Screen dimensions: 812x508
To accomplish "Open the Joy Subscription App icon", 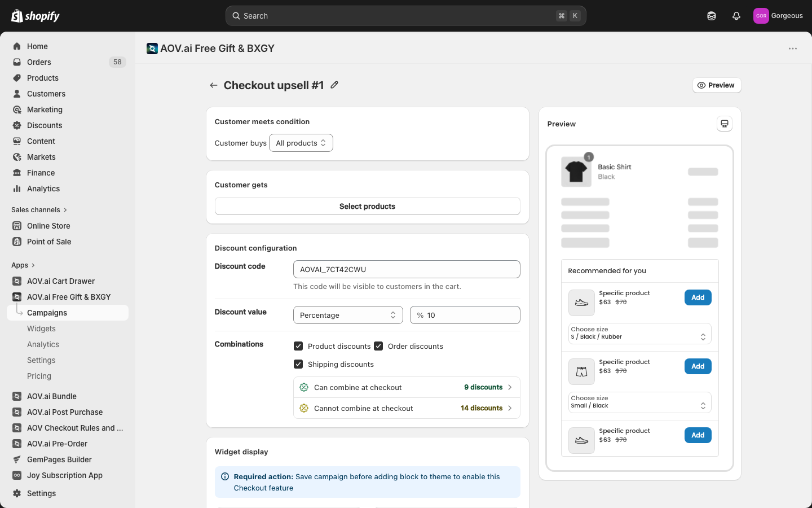I will coord(17,475).
